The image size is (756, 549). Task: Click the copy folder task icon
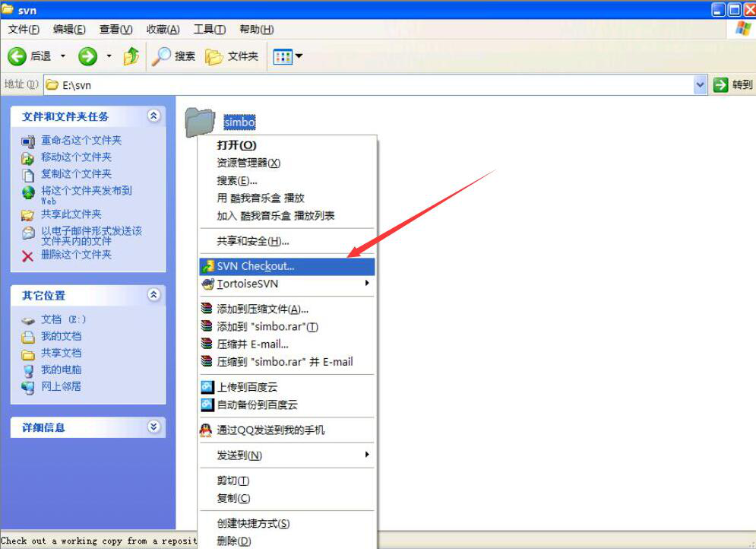click(28, 175)
